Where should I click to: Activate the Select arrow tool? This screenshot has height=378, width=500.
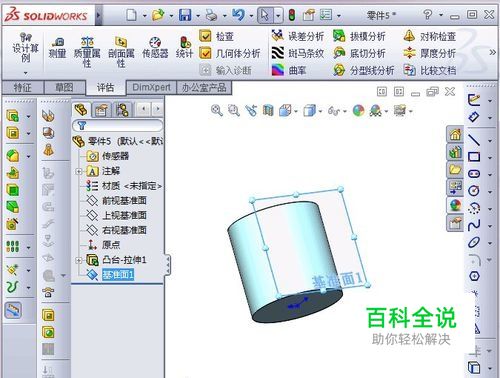265,15
